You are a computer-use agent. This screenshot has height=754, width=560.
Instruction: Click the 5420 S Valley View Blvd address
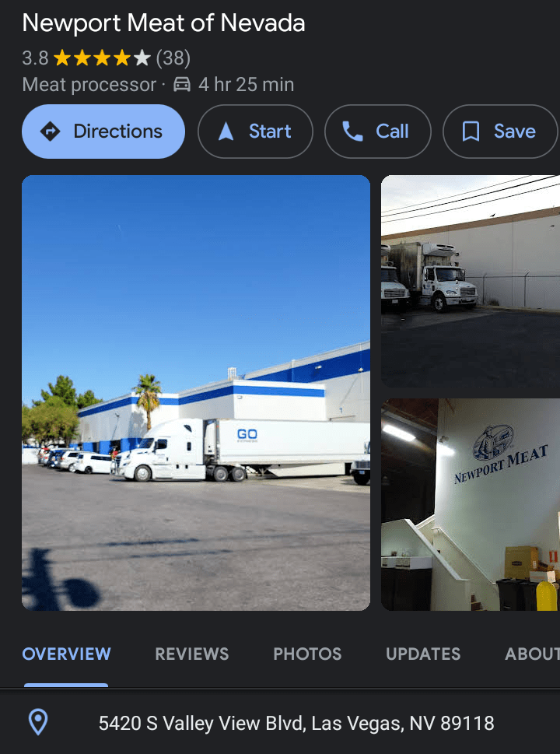pos(296,723)
